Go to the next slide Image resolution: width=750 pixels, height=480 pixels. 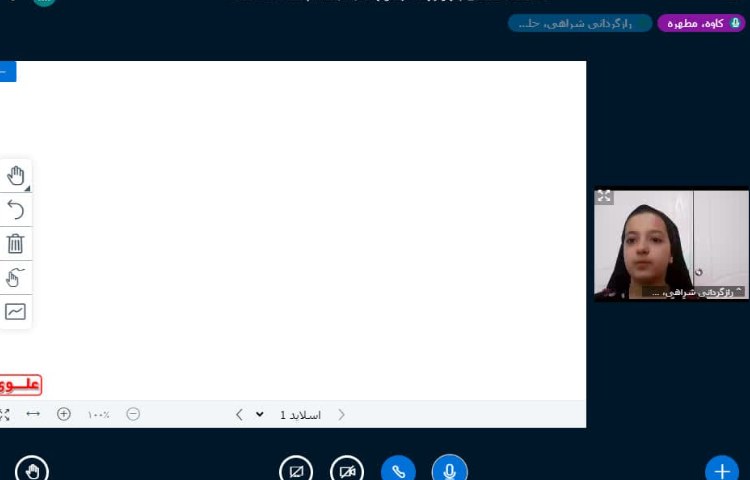pos(239,414)
